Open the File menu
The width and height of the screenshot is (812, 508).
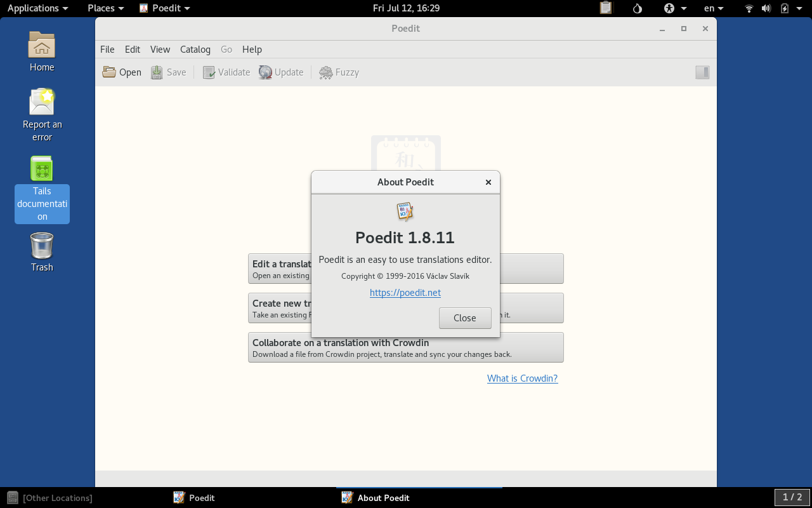pyautogui.click(x=107, y=50)
